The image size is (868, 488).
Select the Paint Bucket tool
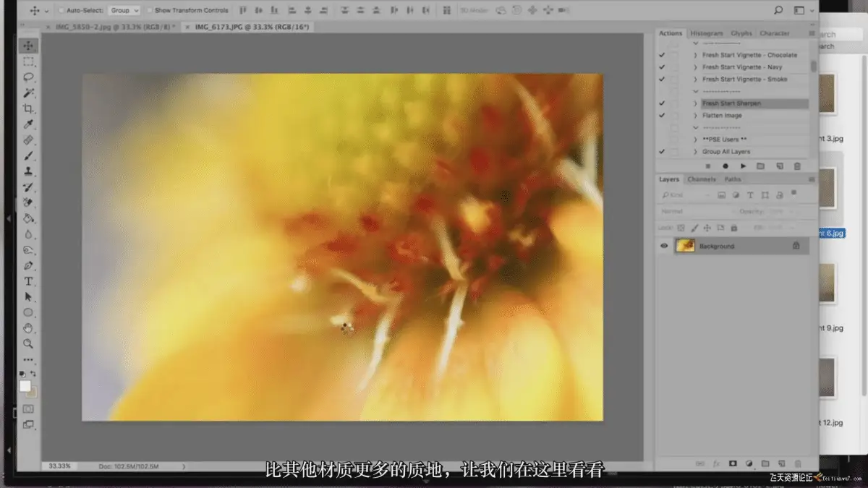tap(29, 218)
